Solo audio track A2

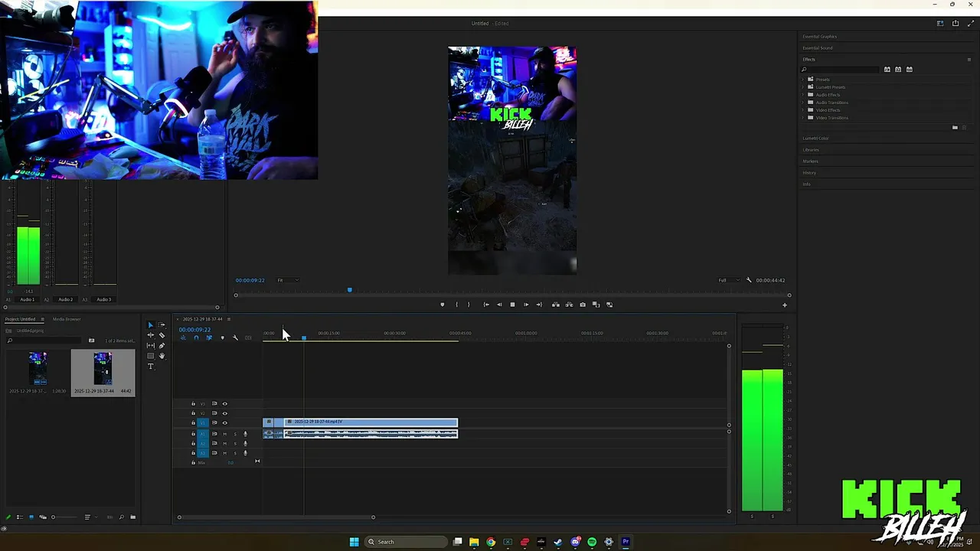point(235,444)
